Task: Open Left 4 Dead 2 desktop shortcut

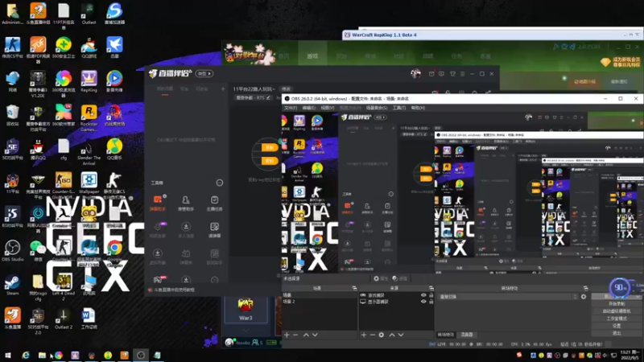Action: (64, 287)
